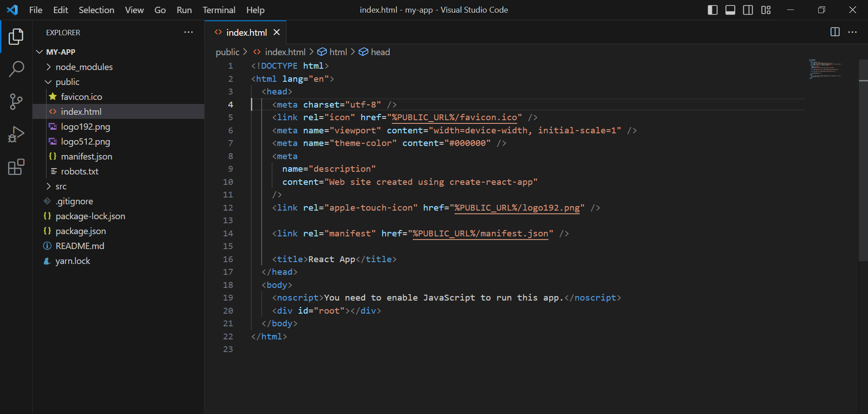The width and height of the screenshot is (868, 414).
Task: Expand the src folder
Action: 61,186
